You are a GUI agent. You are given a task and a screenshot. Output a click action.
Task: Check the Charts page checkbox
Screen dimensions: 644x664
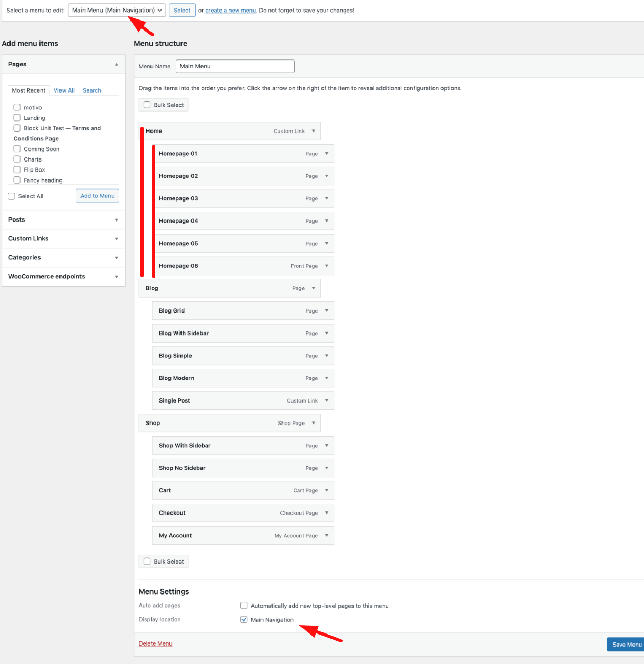click(x=17, y=159)
